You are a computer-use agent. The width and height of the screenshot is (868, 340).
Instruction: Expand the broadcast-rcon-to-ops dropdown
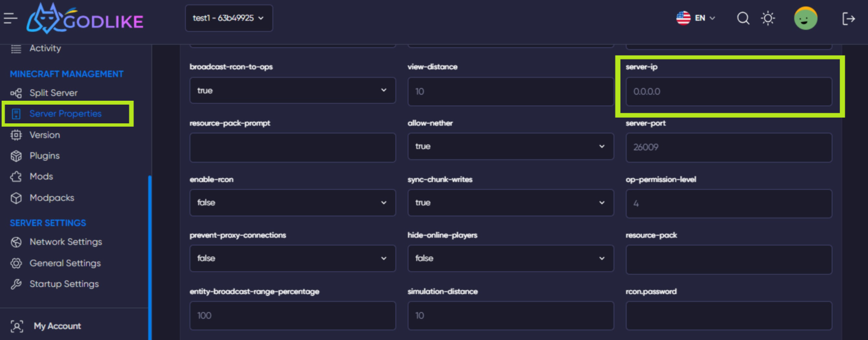[293, 91]
